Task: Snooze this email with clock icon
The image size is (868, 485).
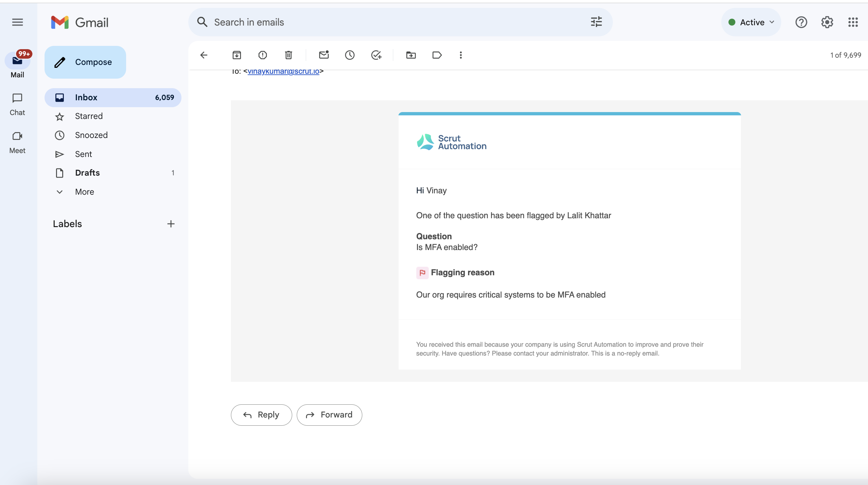Action: (350, 55)
